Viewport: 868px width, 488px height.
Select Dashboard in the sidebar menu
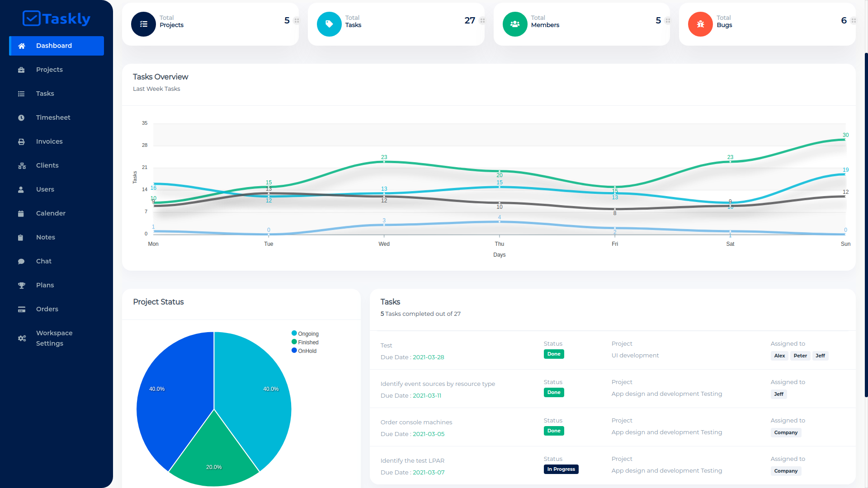click(x=54, y=46)
